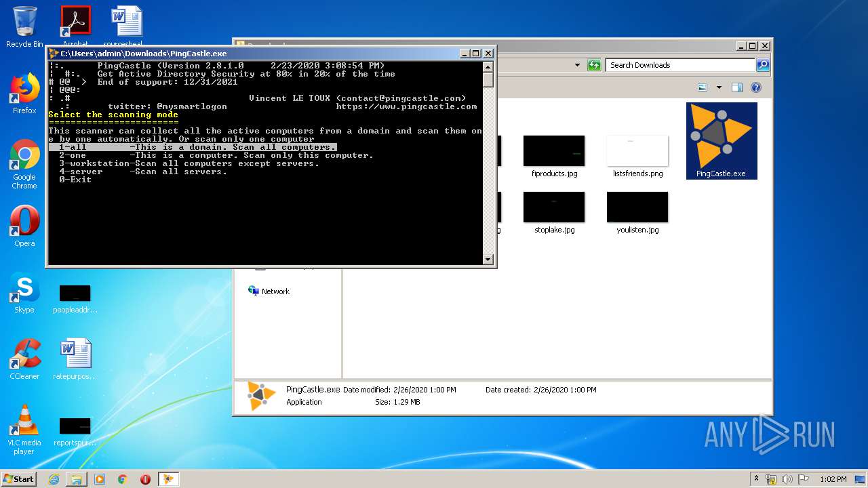
Task: Select the Word document icon at the top of the desktop
Action: coord(126,24)
